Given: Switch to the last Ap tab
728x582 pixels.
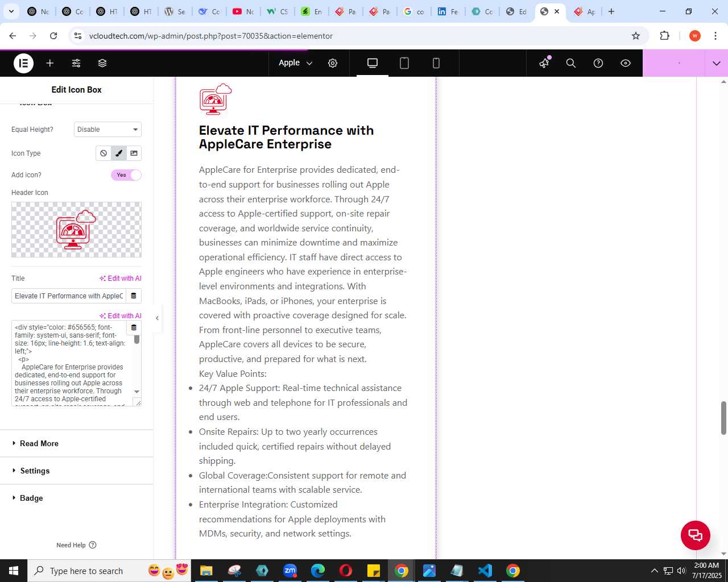Looking at the screenshot, I should [585, 11].
